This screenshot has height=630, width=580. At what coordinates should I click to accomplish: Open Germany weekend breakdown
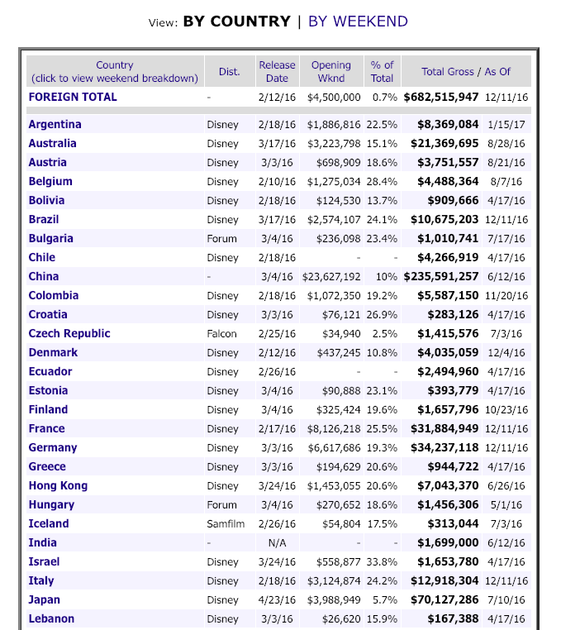click(x=53, y=448)
